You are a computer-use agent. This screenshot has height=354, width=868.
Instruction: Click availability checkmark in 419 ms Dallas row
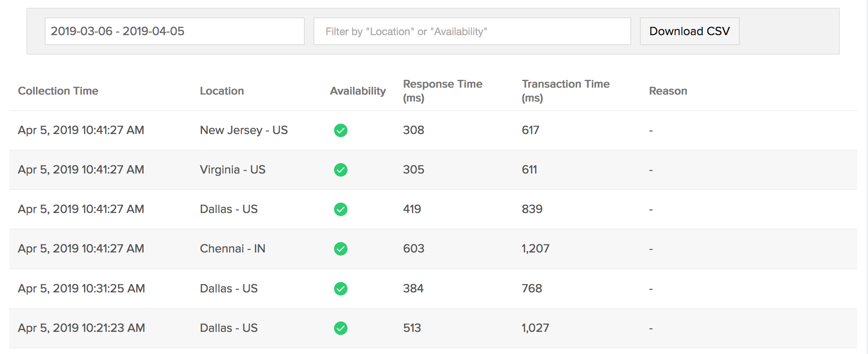pos(340,209)
